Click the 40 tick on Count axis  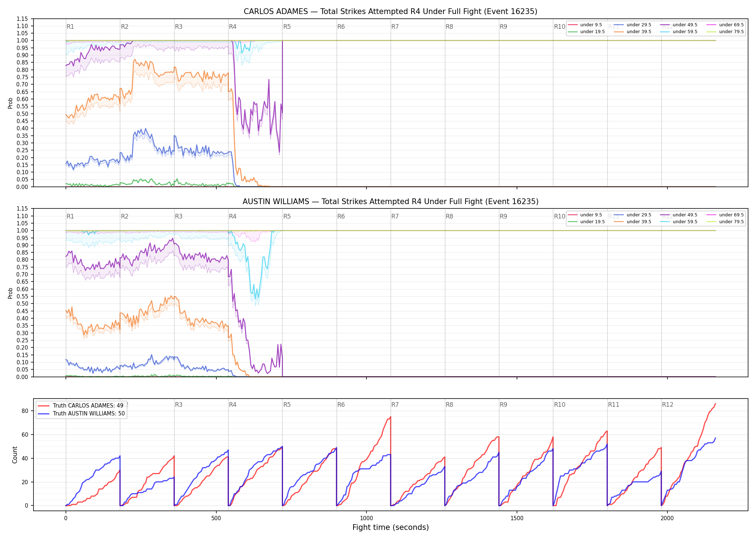25,458
